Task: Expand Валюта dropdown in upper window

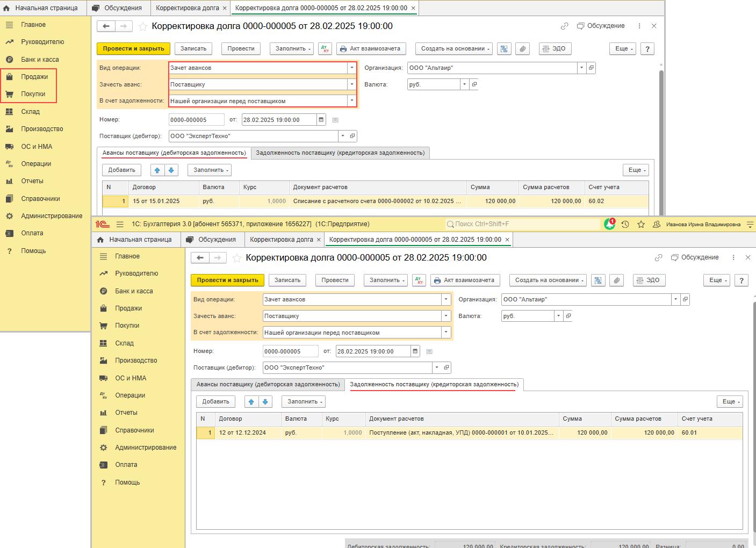Action: [464, 84]
